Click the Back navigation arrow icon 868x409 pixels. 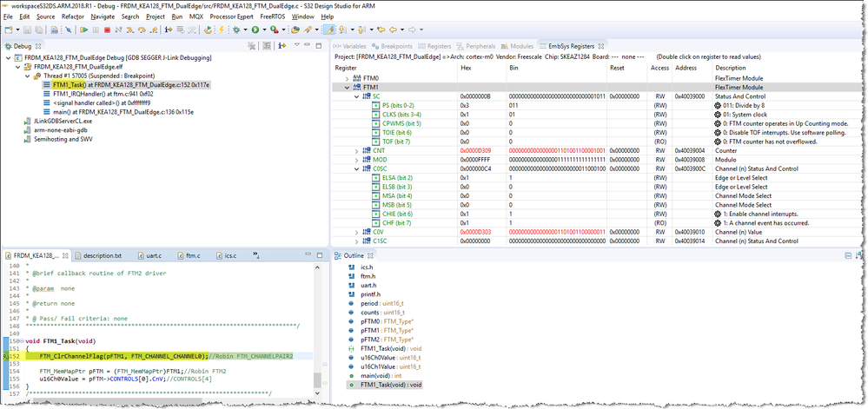393,30
